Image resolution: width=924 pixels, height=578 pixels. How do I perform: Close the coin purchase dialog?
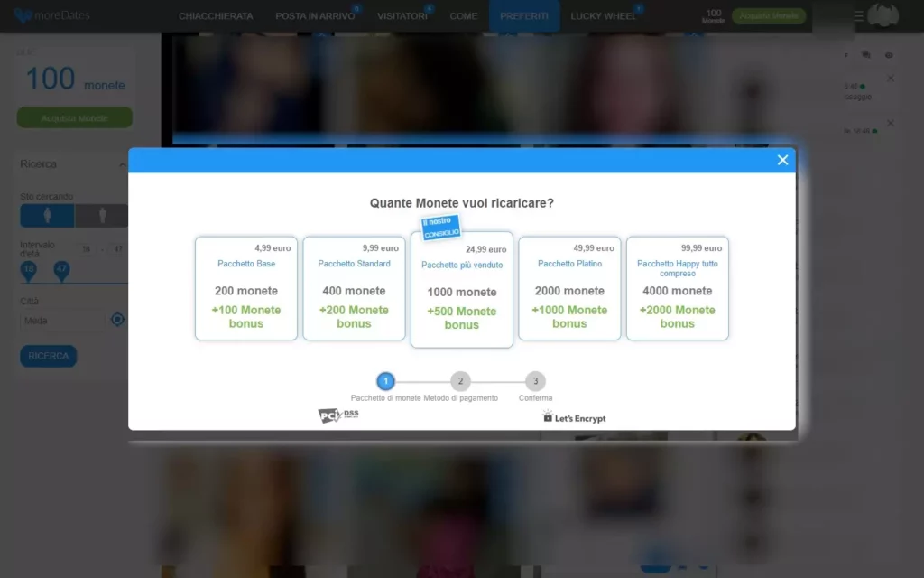782,160
